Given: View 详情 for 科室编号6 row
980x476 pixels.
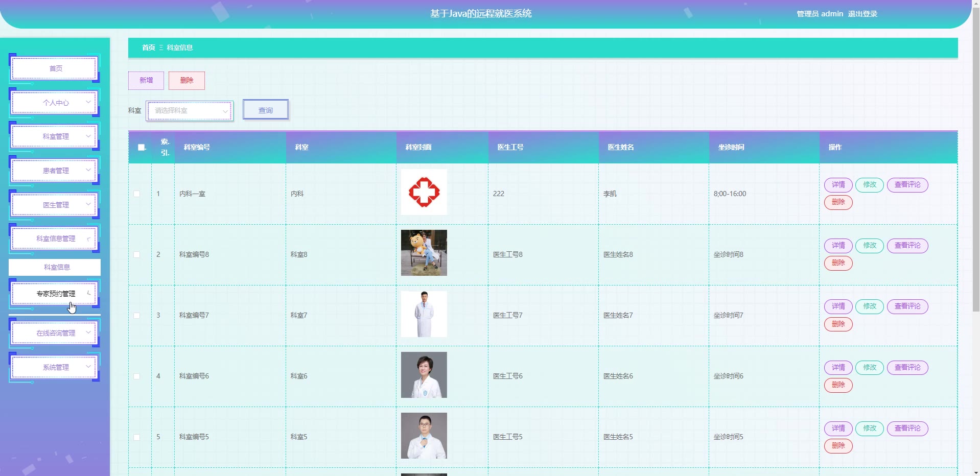Looking at the screenshot, I should click(838, 368).
